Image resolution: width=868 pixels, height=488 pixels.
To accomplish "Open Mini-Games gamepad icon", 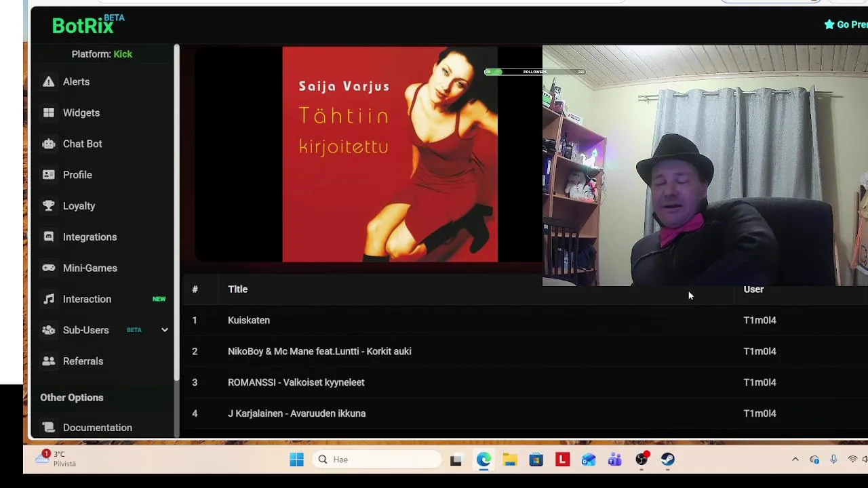I will click(x=48, y=268).
